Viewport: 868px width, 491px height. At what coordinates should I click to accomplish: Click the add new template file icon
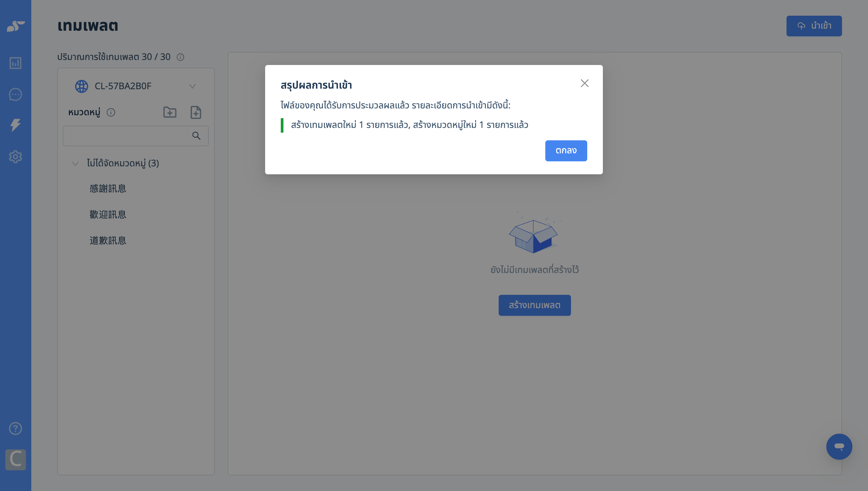tap(196, 112)
